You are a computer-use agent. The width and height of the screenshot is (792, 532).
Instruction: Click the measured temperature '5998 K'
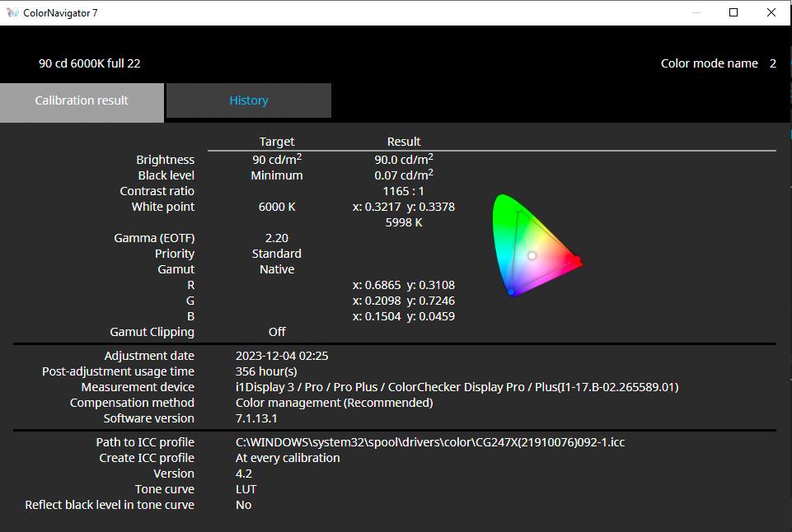click(x=404, y=222)
